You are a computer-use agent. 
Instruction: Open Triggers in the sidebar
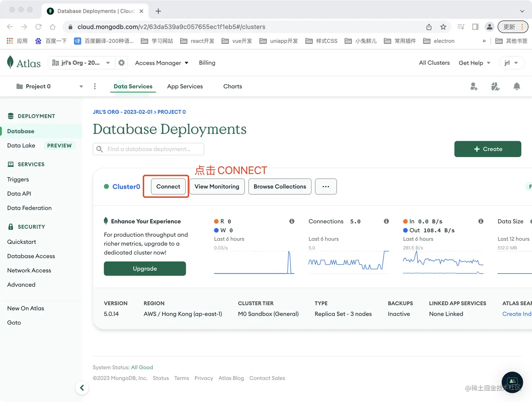click(18, 179)
